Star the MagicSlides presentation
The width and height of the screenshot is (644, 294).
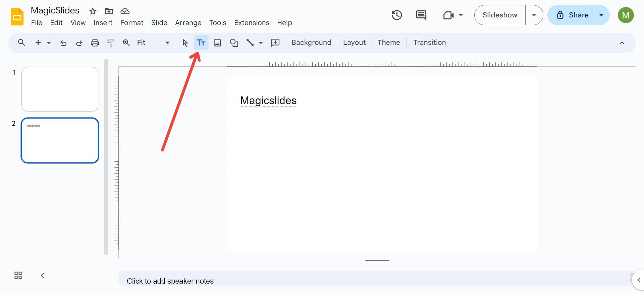click(93, 11)
